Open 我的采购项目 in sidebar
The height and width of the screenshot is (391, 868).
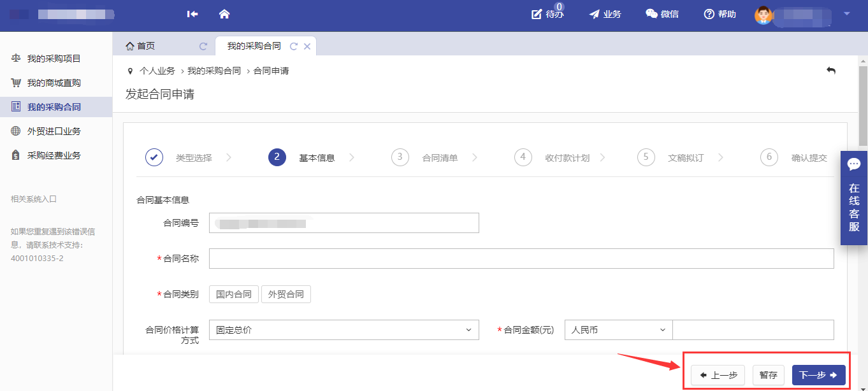pos(54,59)
